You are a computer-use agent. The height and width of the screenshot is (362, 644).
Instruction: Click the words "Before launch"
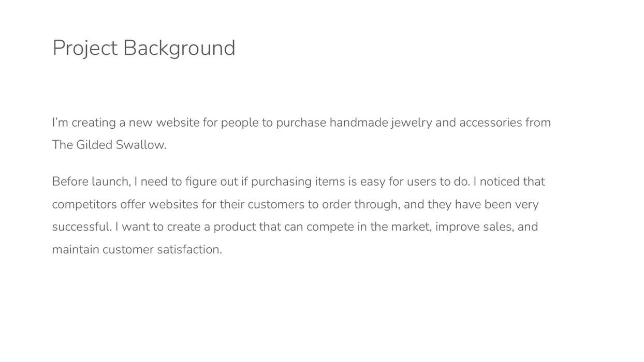click(x=91, y=182)
